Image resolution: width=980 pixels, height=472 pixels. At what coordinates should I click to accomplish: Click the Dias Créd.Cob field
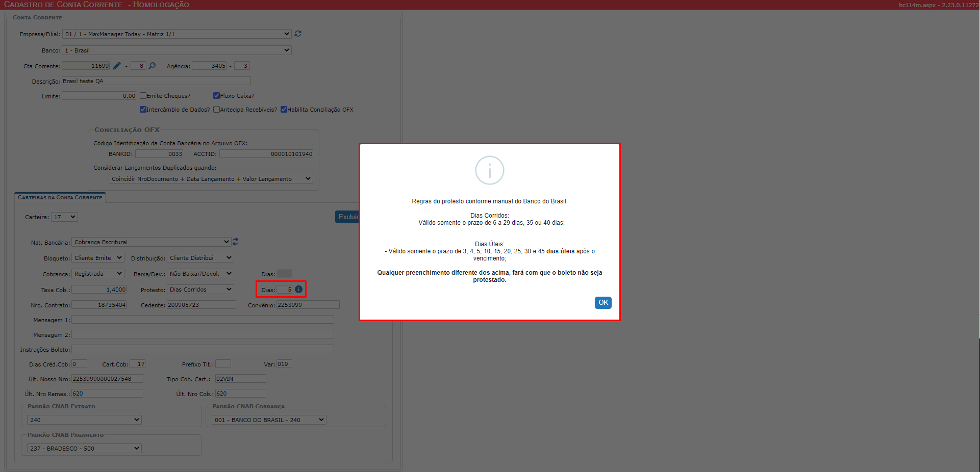(x=79, y=364)
